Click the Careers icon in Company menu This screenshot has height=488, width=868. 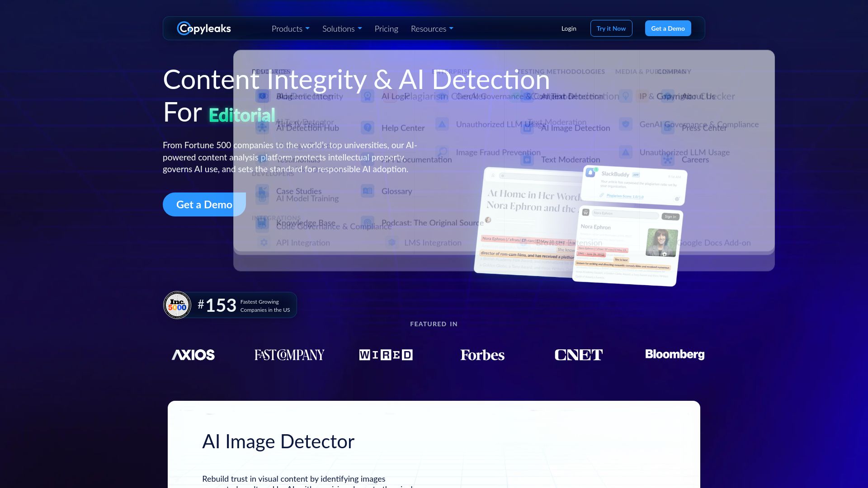point(667,160)
